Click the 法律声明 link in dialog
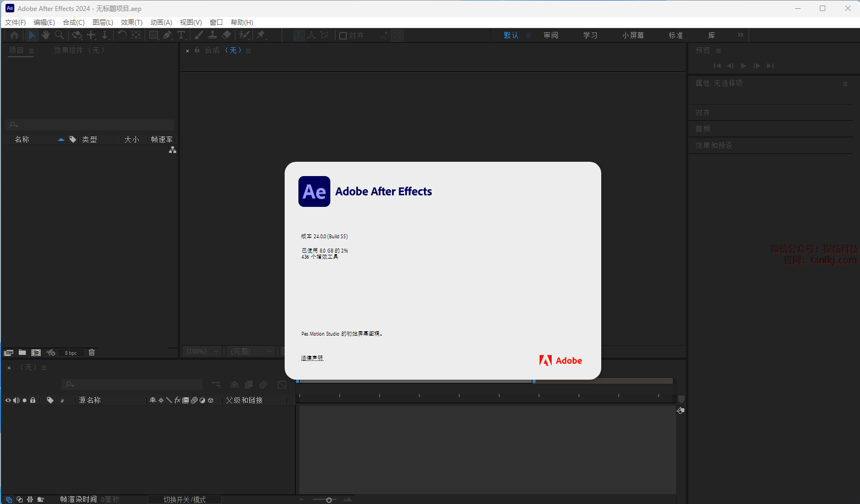860x504 pixels. (x=312, y=358)
